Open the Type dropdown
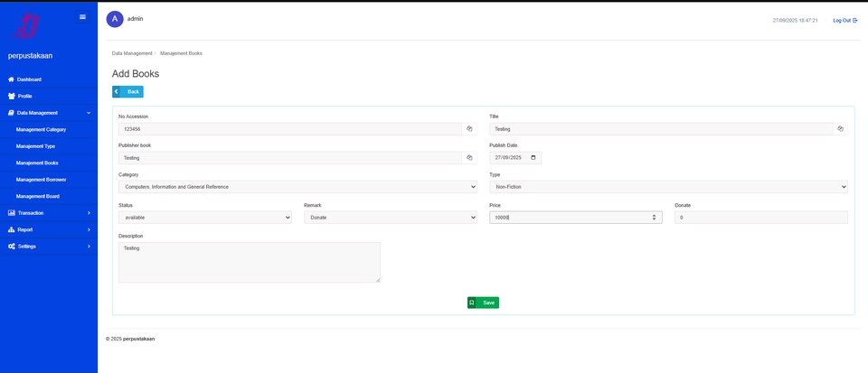Screen dimensions: 868x373 (668, 187)
